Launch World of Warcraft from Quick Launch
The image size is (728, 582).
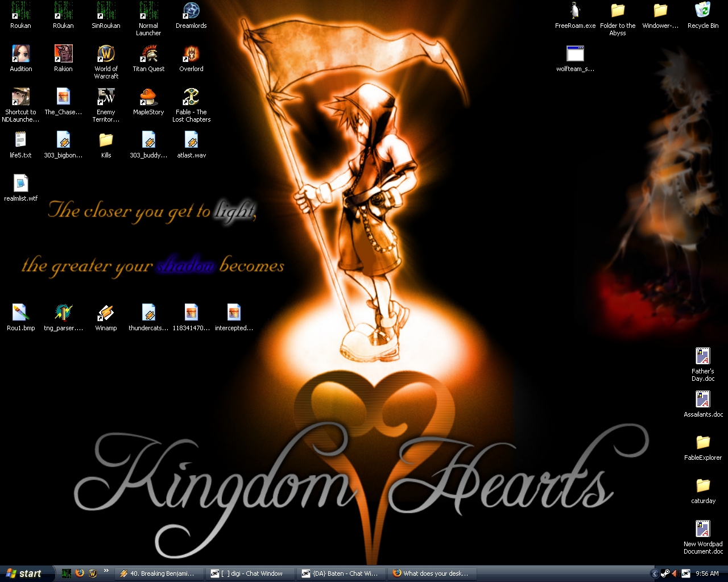[x=93, y=573]
